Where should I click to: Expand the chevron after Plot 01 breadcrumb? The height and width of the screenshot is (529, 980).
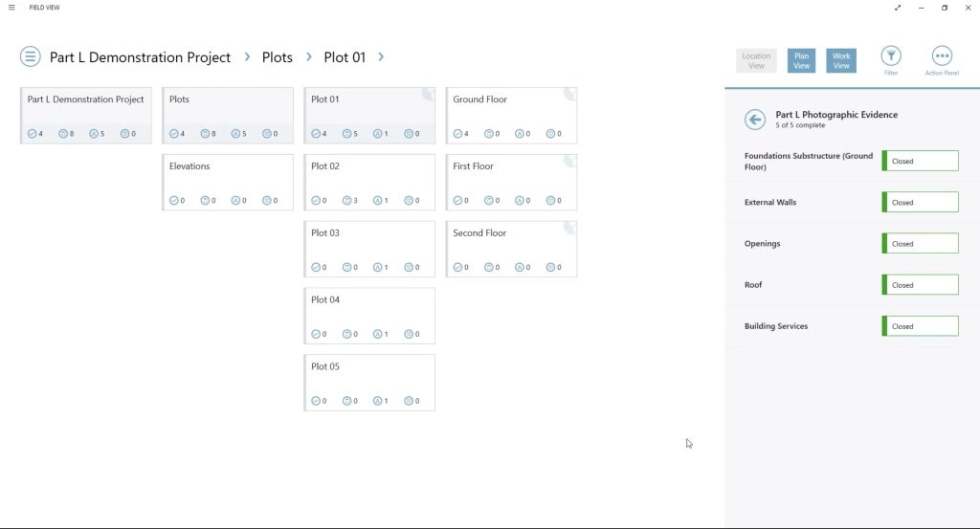pyautogui.click(x=381, y=57)
